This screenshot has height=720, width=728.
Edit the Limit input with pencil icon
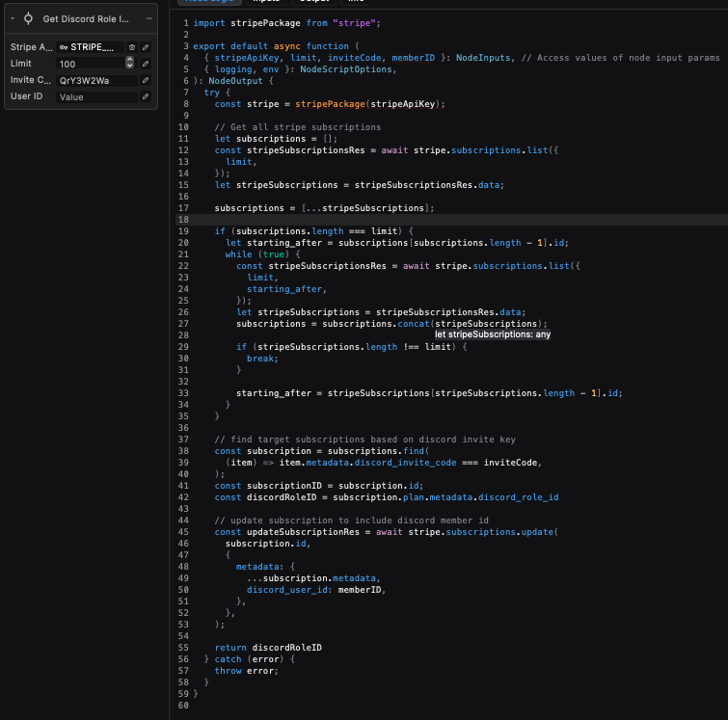click(x=146, y=64)
